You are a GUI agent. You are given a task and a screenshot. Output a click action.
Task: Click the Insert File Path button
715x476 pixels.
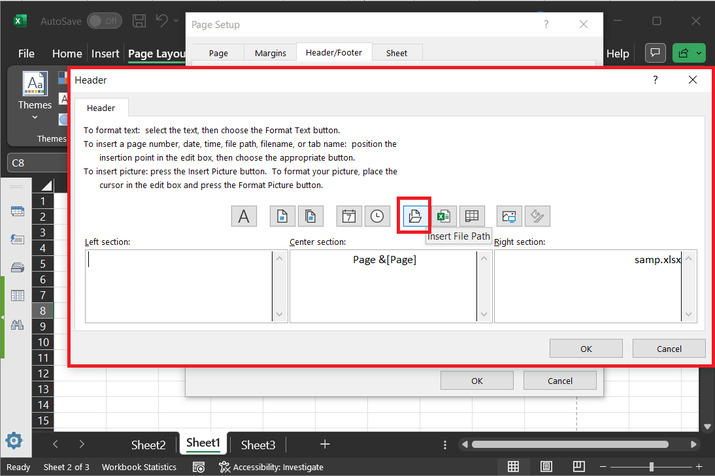pyautogui.click(x=415, y=216)
